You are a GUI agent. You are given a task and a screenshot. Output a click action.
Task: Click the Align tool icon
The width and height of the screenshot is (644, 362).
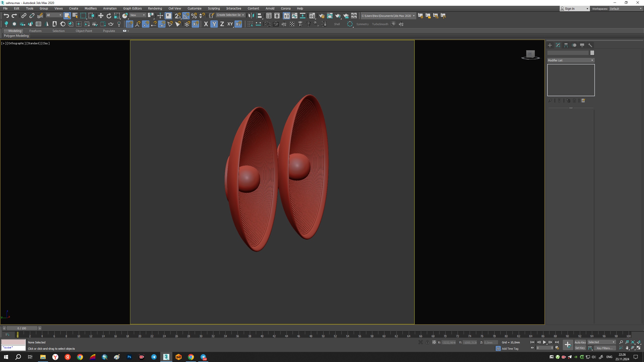[x=259, y=16]
